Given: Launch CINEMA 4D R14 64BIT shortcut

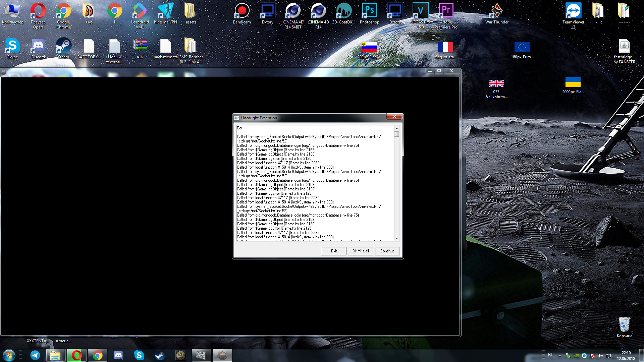Looking at the screenshot, I should click(293, 15).
